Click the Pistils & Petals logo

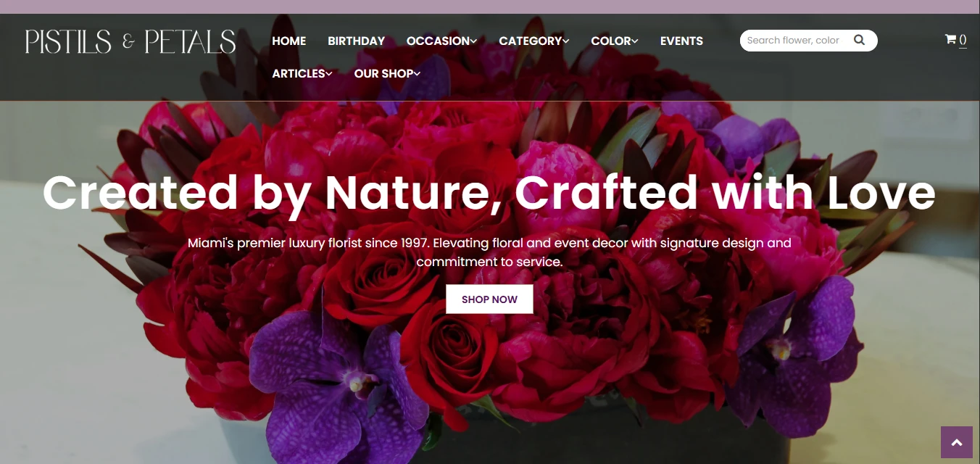[130, 41]
